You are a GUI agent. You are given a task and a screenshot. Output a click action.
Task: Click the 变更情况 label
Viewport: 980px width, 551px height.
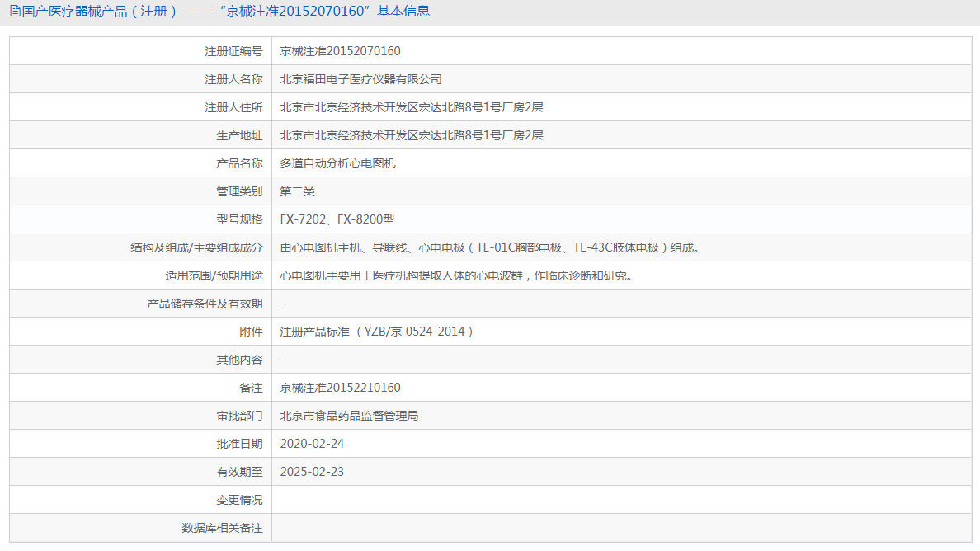tap(239, 501)
